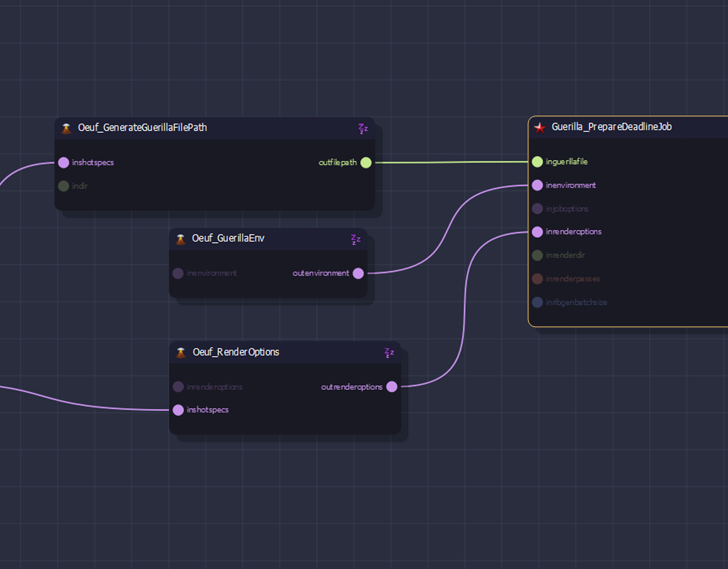Click the inrenderpasses label text

tap(573, 279)
